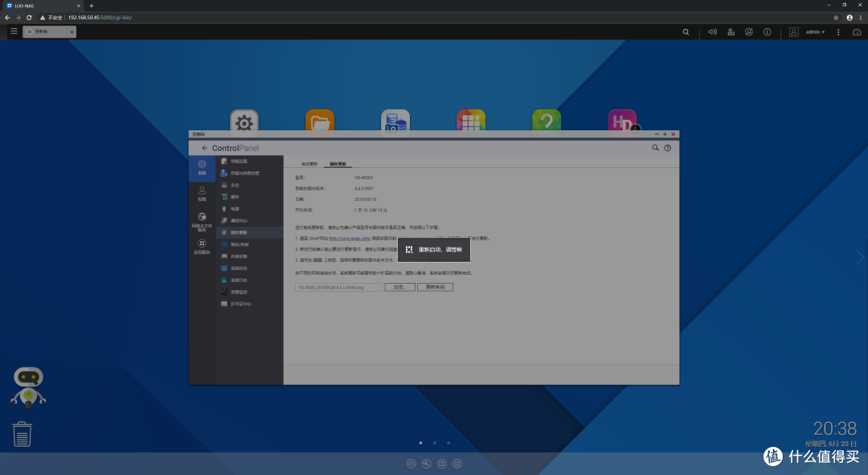Screen dimensions: 868x475
Task: Open Control Panel help question mark icon
Action: tap(668, 148)
